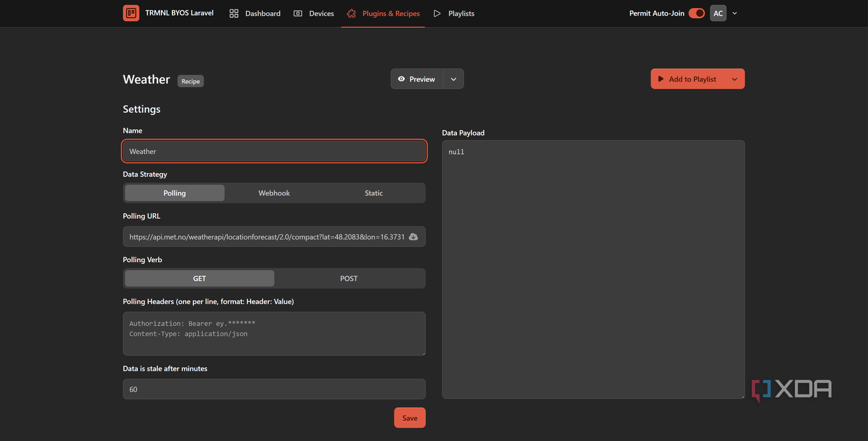Screen dimensions: 868x441
Task: Choose GET as the polling verb
Action: tap(200, 278)
